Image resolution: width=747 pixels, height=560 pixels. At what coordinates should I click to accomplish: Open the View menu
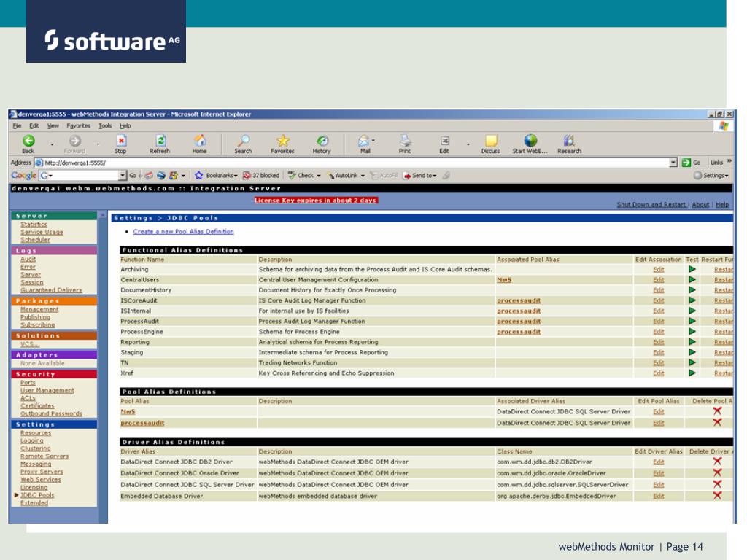[x=53, y=125]
